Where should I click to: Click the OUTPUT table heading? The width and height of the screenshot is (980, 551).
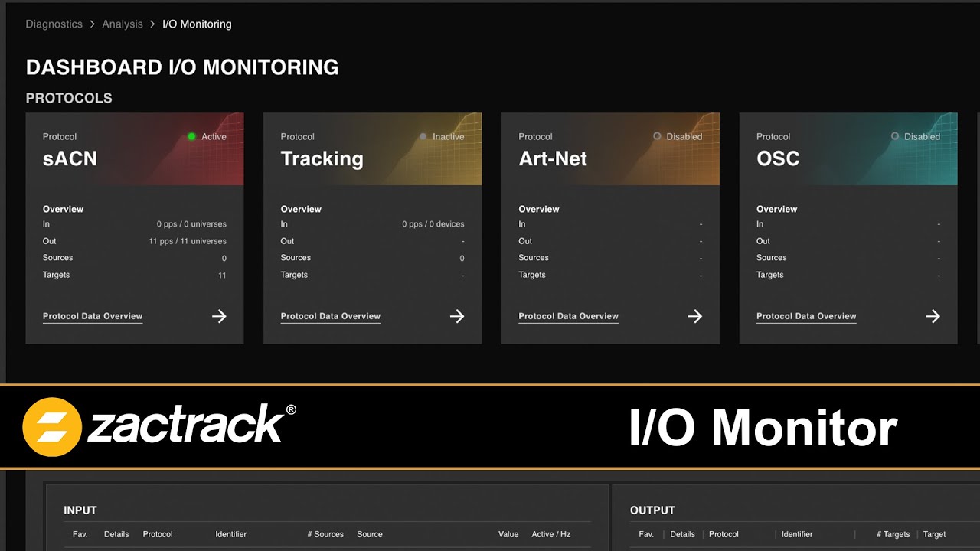(652, 510)
